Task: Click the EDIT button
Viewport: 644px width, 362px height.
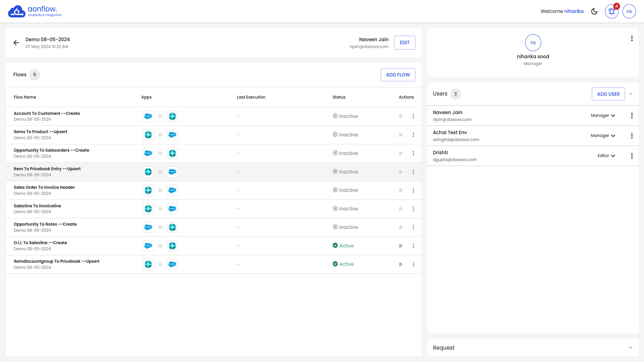Action: [405, 43]
